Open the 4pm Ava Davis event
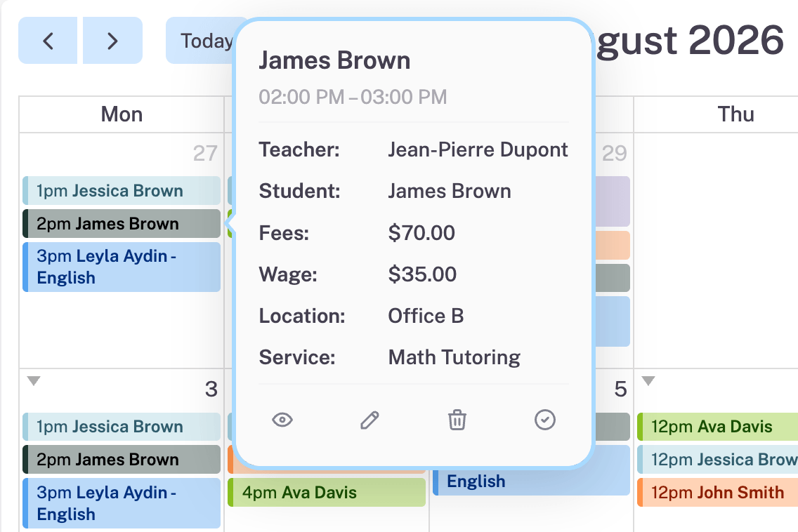 tap(327, 492)
